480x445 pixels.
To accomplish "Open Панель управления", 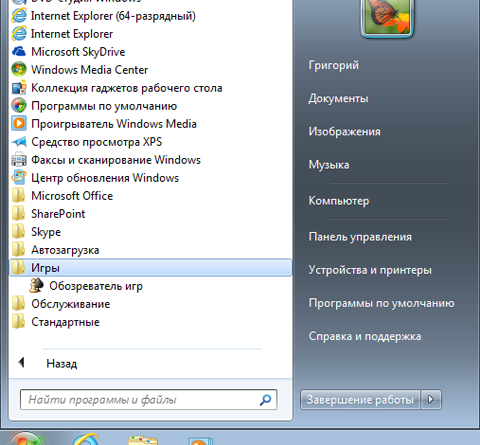I will point(360,237).
